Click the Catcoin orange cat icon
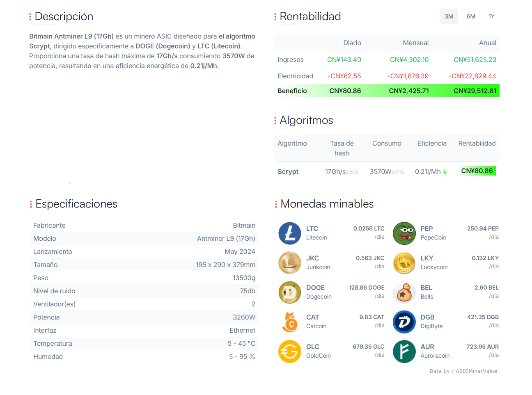The height and width of the screenshot is (395, 532). 290,322
